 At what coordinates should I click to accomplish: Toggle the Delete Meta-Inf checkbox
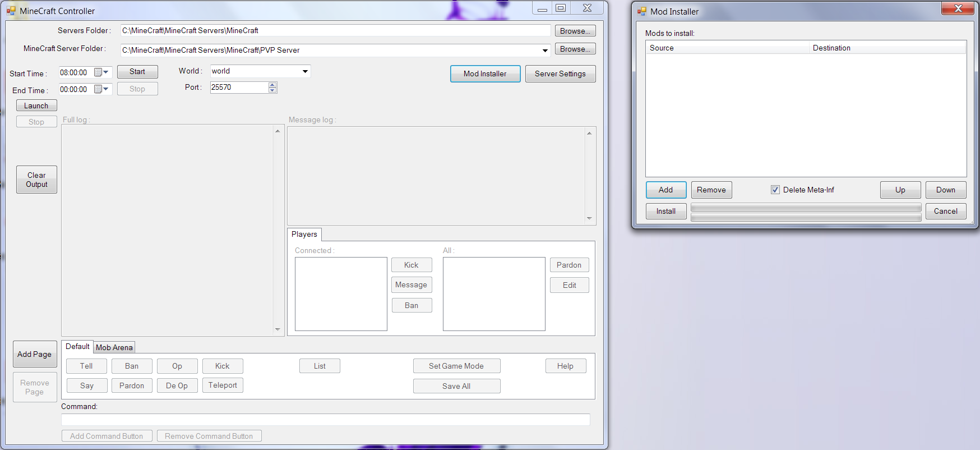775,190
